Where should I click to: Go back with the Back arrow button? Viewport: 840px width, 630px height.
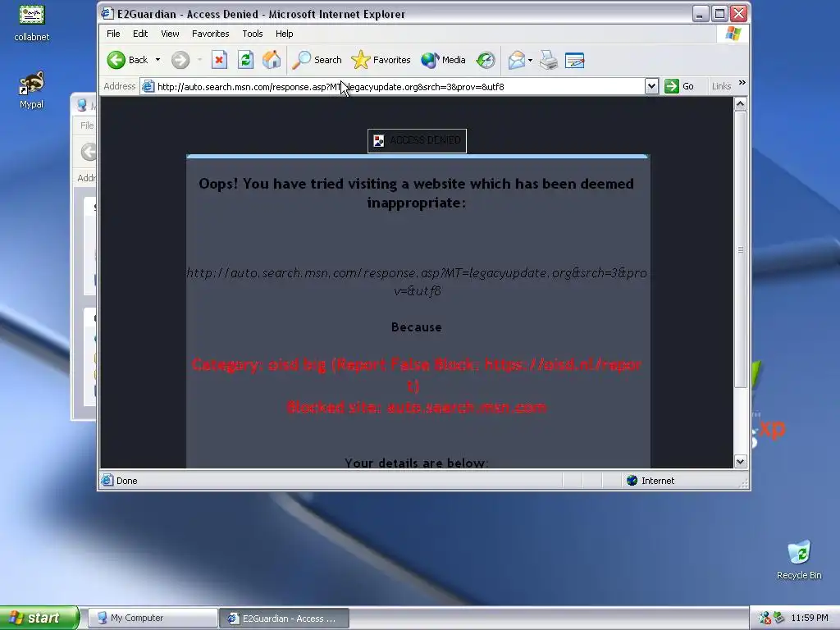point(127,60)
